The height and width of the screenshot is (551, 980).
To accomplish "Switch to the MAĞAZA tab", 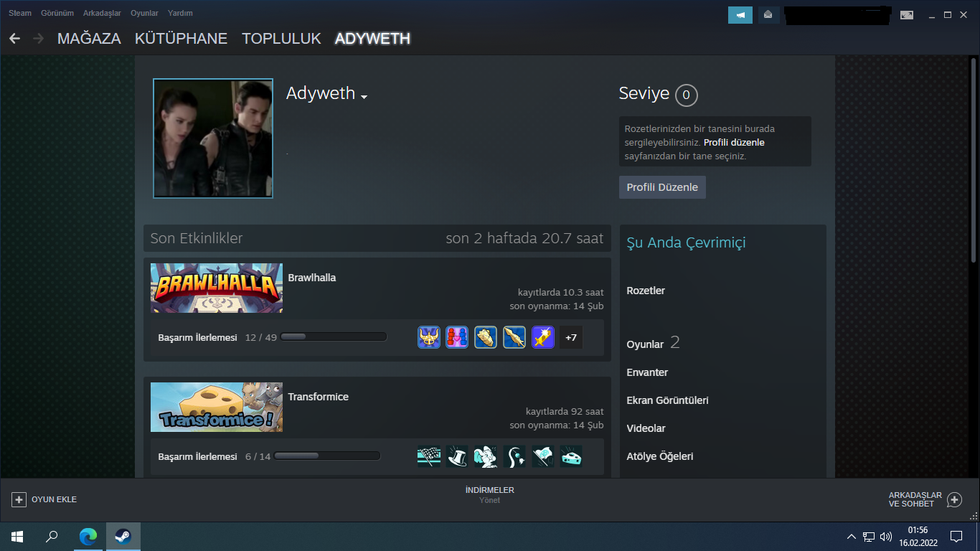I will click(x=89, y=39).
